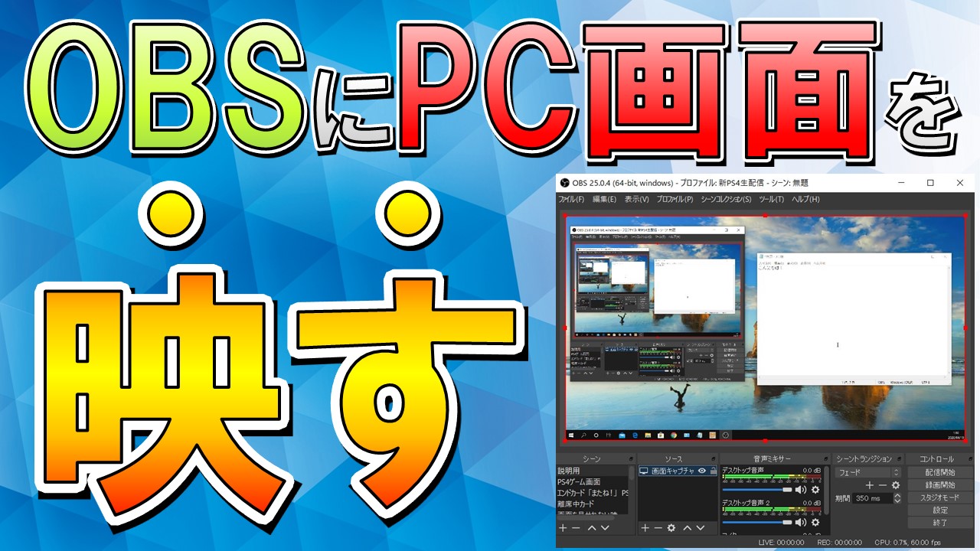Undock the シーントランジション panel using its header icon

click(x=899, y=458)
